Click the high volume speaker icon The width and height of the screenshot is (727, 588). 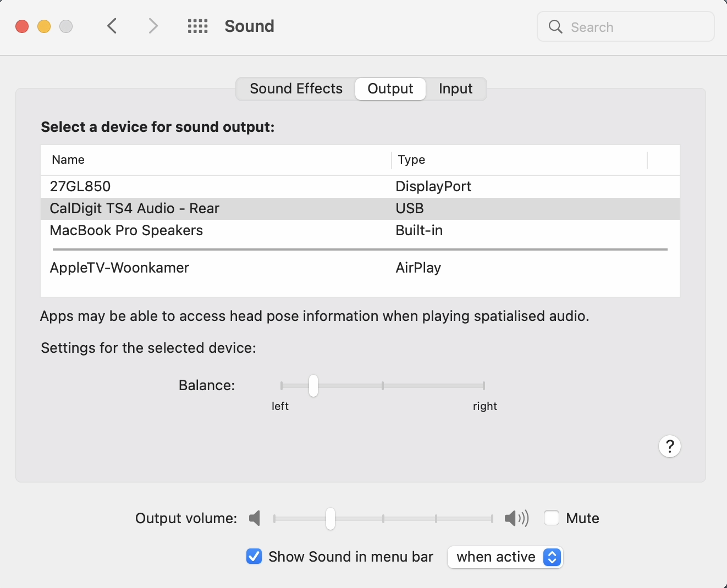516,518
